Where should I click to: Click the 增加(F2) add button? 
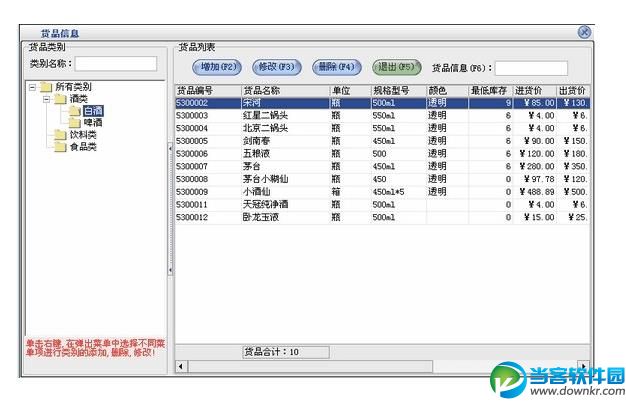[217, 67]
